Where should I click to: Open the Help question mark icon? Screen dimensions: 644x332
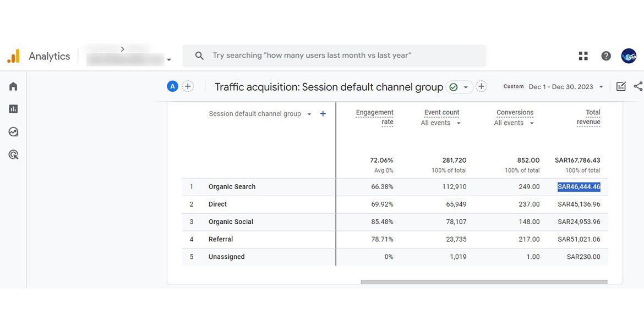tap(606, 56)
